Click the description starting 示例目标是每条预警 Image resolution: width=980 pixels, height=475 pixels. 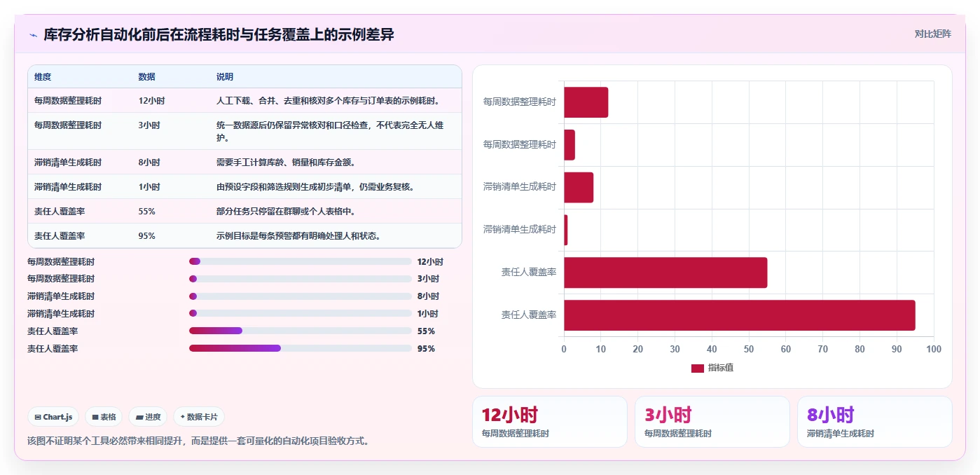(298, 236)
